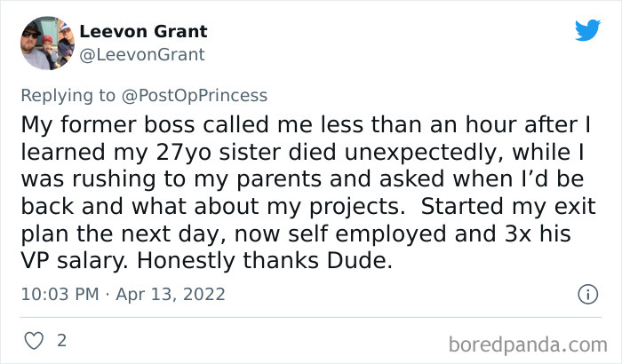Open Leevon Grant's profile avatar photo
The image size is (622, 364).
pyautogui.click(x=45, y=44)
